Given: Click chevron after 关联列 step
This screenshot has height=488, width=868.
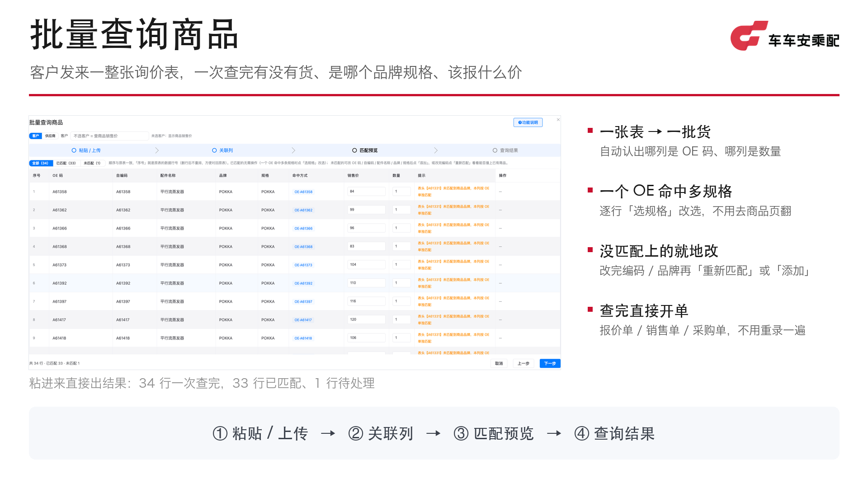Looking at the screenshot, I should (293, 150).
